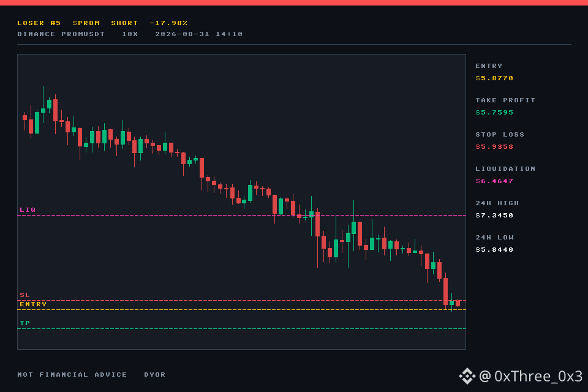Click the -17.98% loss percentage

[x=168, y=23]
